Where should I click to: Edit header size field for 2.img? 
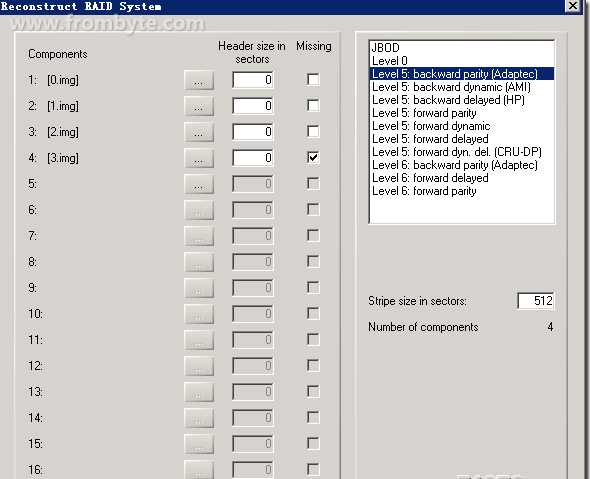click(x=253, y=132)
